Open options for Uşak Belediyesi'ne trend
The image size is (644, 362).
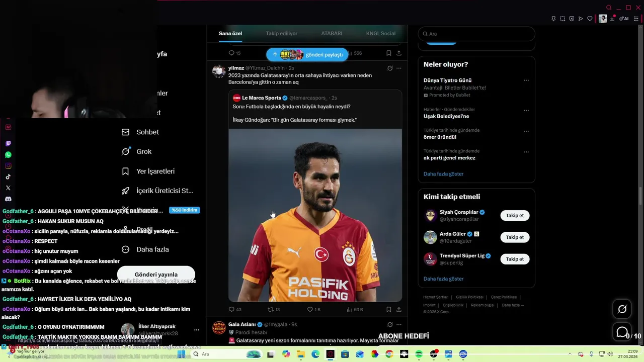click(x=526, y=110)
